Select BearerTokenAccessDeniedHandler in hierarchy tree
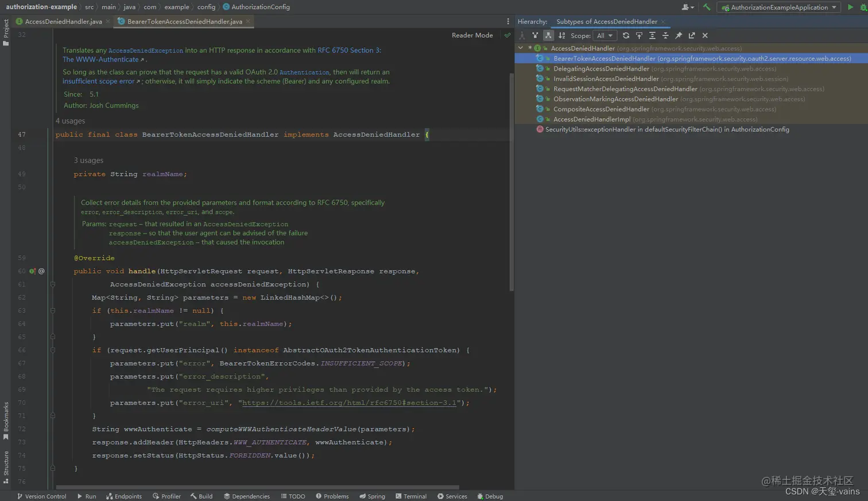The height and width of the screenshot is (501, 868). pos(691,59)
